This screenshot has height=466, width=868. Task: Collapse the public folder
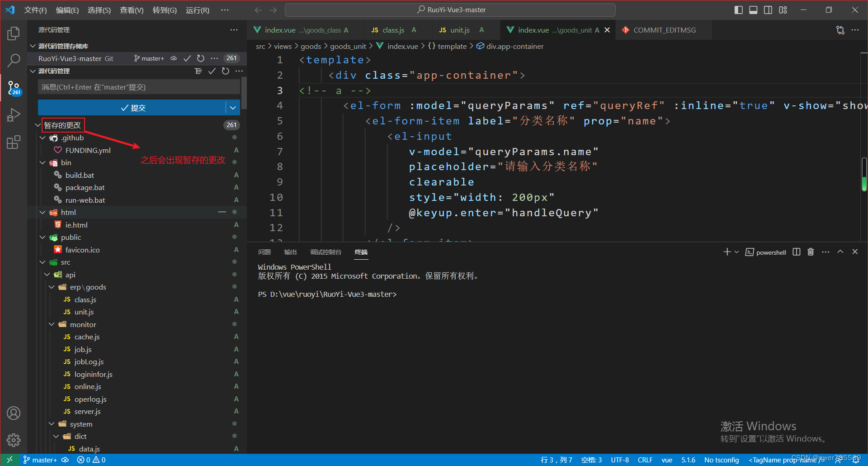(42, 237)
